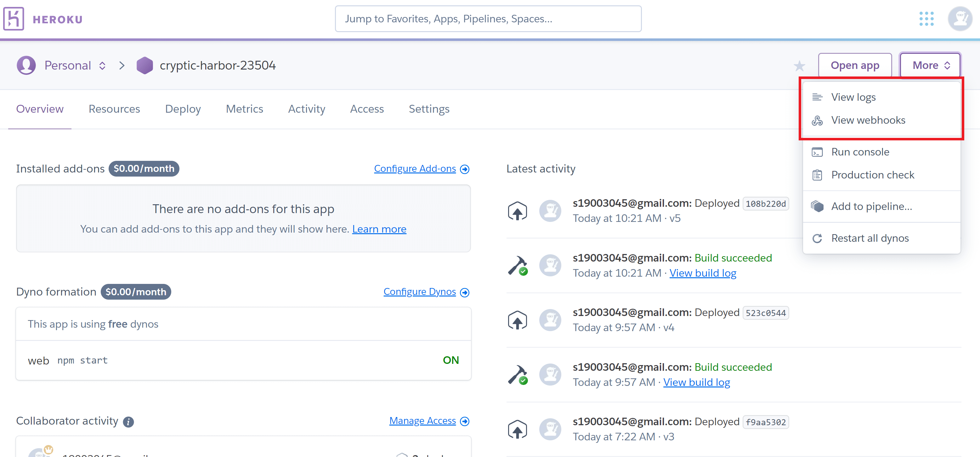The image size is (980, 457).
Task: Click the webhooks icon in menu
Action: 817,121
